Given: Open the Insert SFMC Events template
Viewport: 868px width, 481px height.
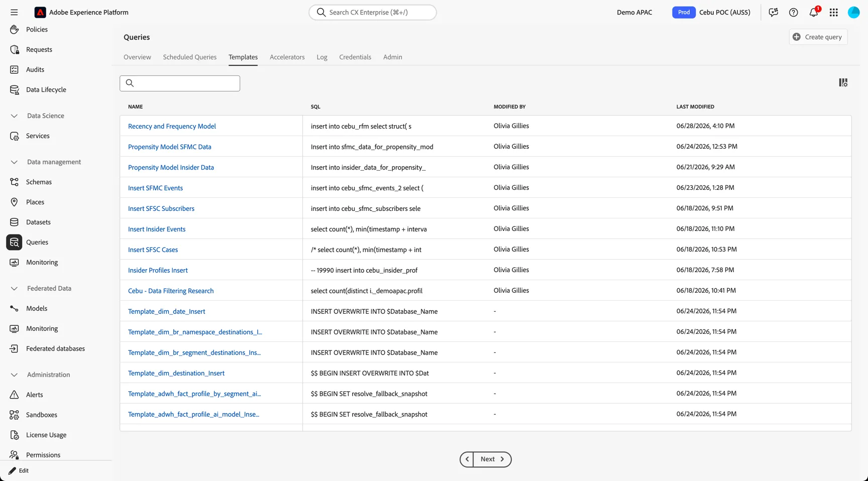Looking at the screenshot, I should point(155,188).
